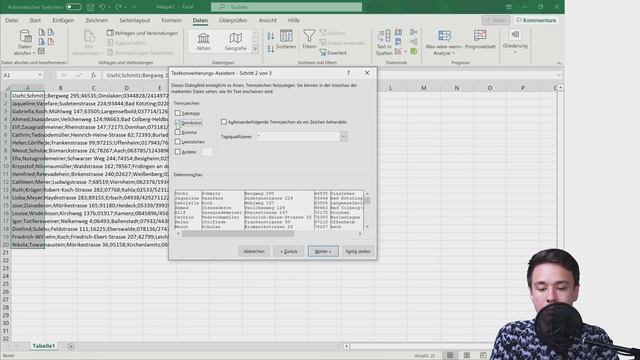The width and height of the screenshot is (640, 360).
Task: Click the Teilen button
Action: point(496,20)
